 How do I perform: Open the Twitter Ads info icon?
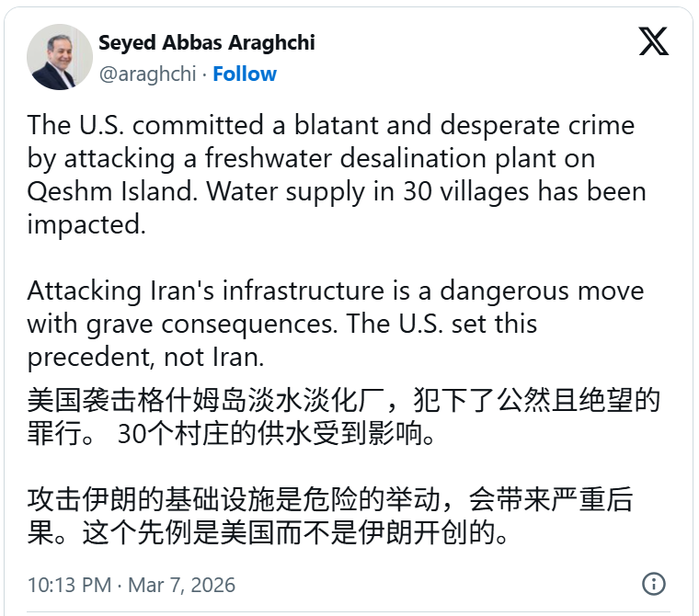(653, 584)
